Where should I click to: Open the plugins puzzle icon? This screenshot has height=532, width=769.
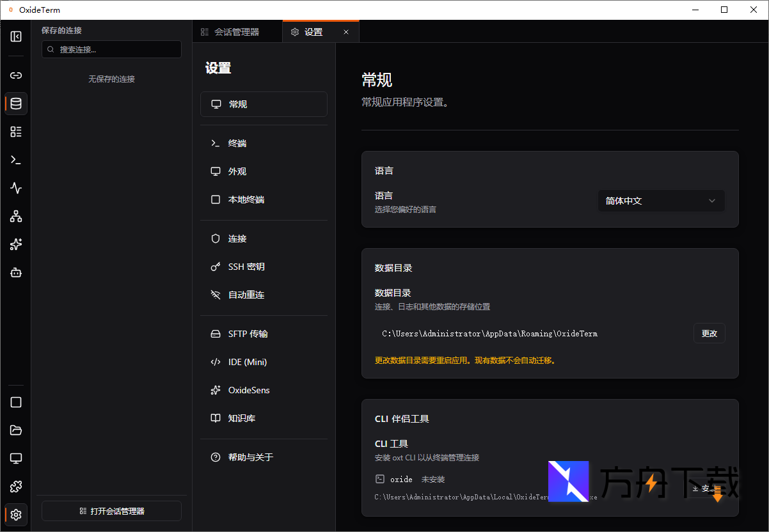pos(16,487)
